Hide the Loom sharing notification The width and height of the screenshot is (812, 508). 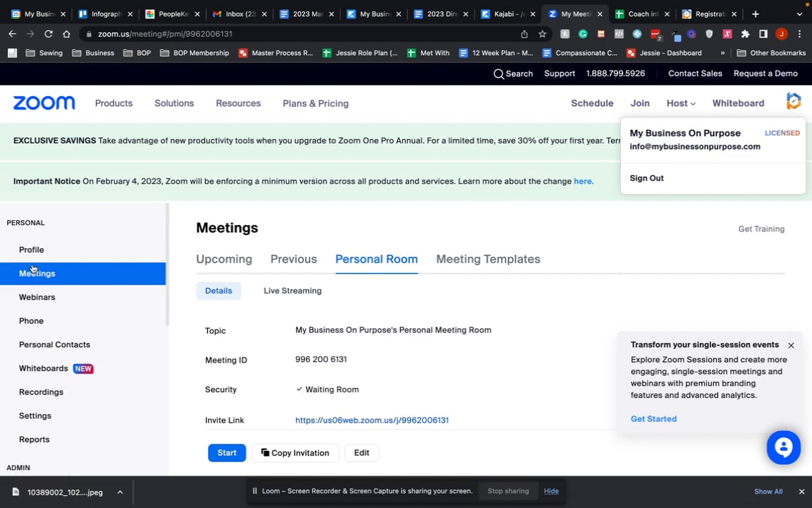tap(551, 491)
